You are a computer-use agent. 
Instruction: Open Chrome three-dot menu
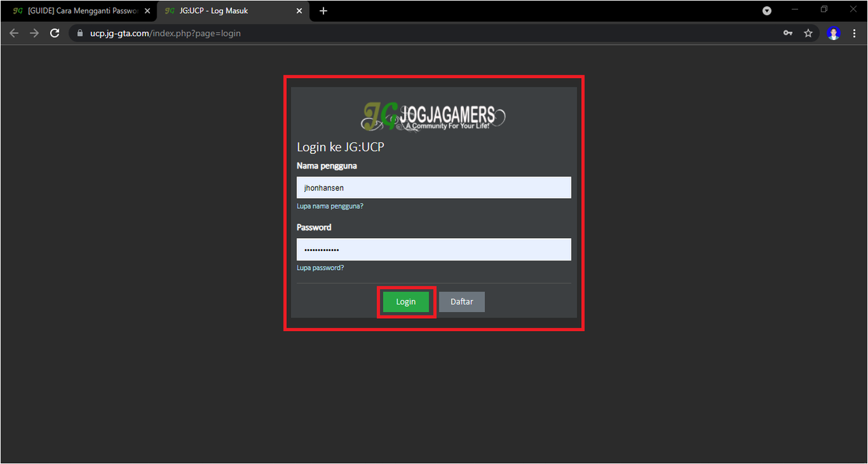tap(854, 33)
